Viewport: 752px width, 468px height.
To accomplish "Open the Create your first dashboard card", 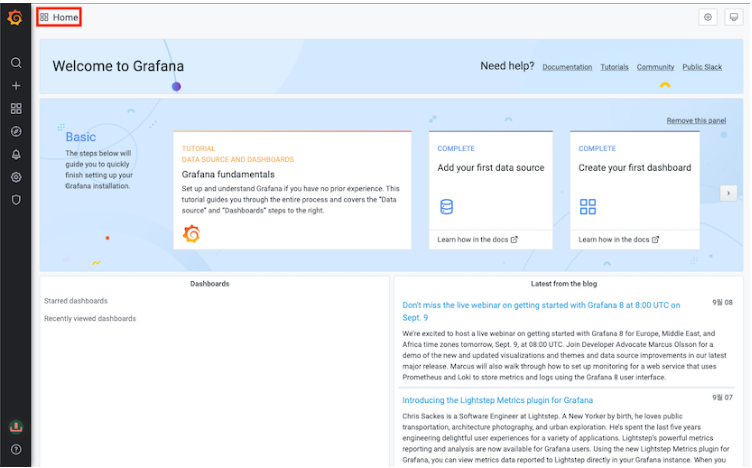I will coord(634,190).
